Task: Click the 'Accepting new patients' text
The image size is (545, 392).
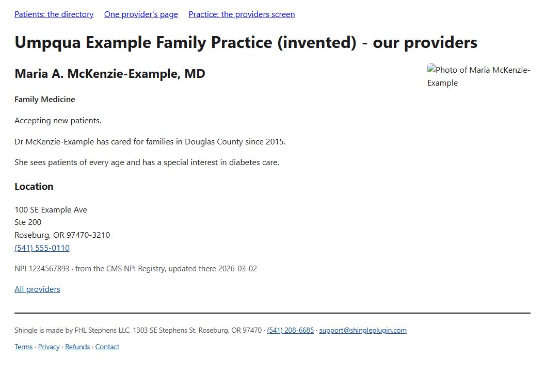Action: click(x=58, y=121)
